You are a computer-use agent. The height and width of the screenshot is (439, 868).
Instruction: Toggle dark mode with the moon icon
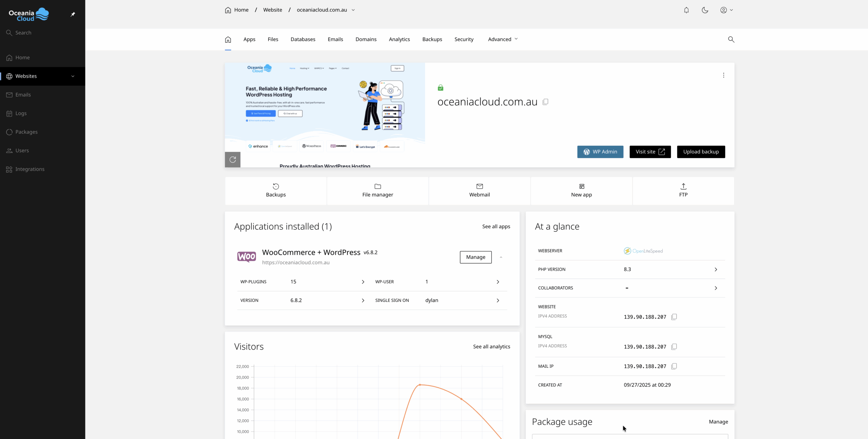(705, 10)
